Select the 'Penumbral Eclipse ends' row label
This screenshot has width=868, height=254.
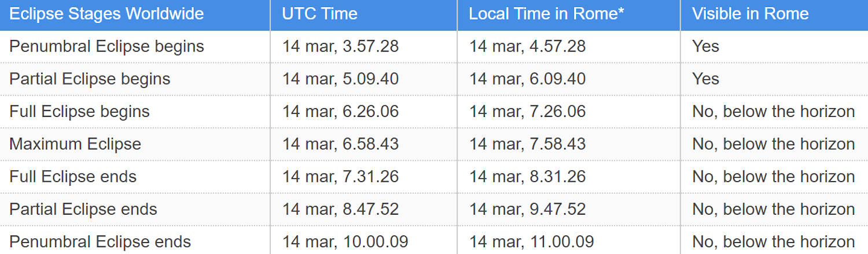(100, 241)
